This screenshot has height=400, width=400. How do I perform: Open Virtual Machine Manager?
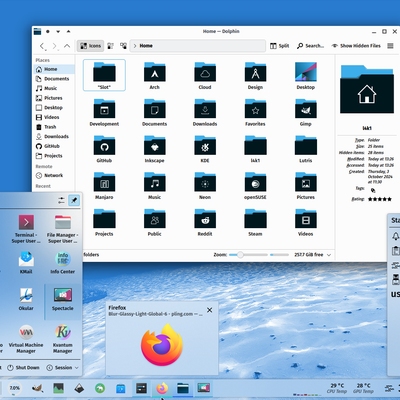pos(26,339)
